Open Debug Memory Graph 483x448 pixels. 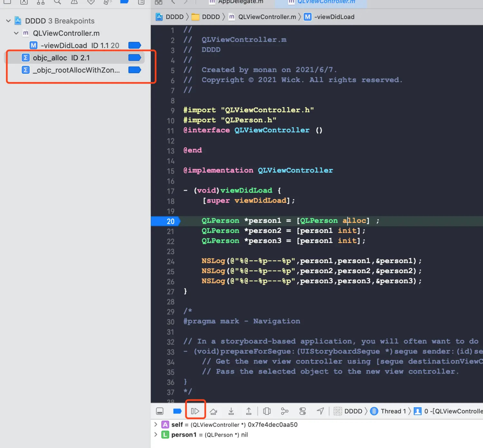click(x=285, y=411)
